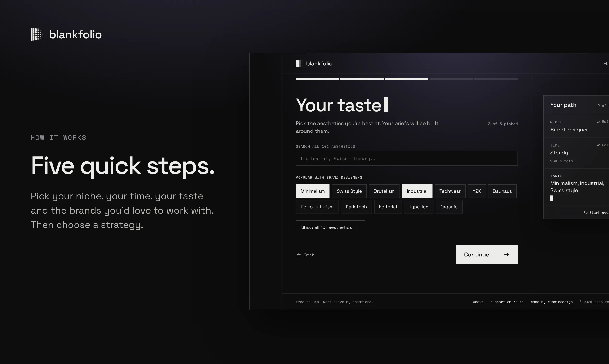Toggle the Swiss Style aesthetic chip
The height and width of the screenshot is (364, 609).
coord(349,191)
